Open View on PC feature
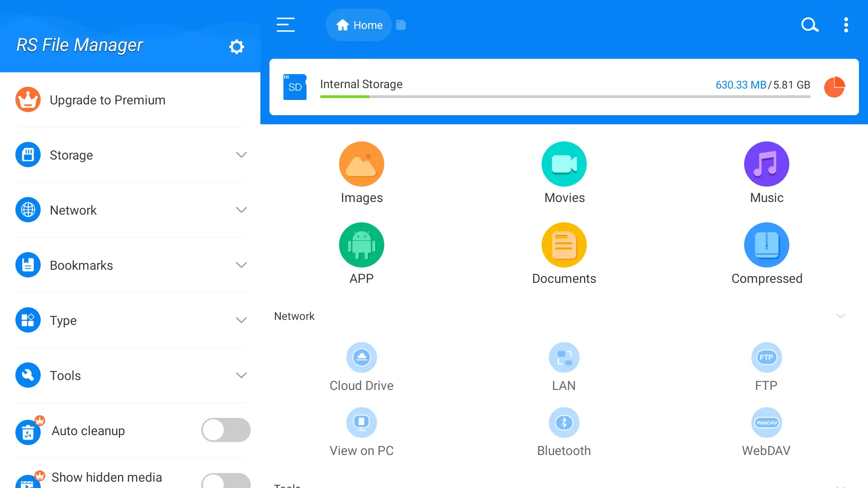 pos(361,432)
